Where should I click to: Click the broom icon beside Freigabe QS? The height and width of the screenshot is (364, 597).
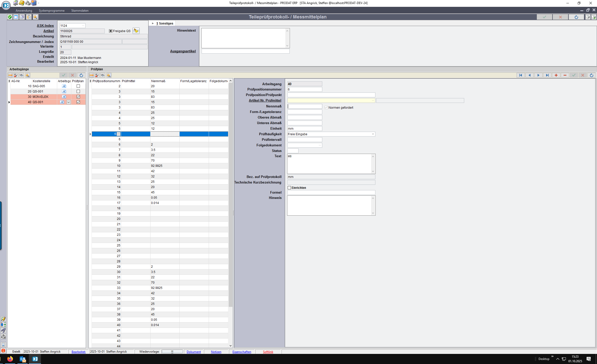(136, 31)
